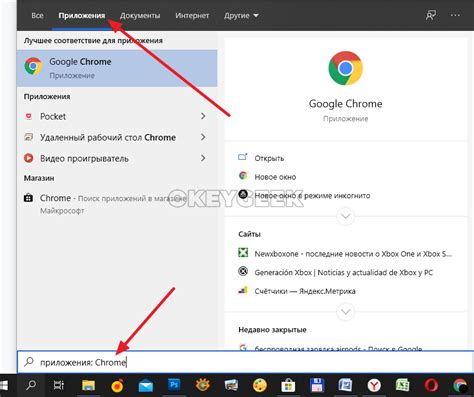Image resolution: width=474 pixels, height=397 pixels.
Task: Click the floppy disk icon on taskbar
Action: (317, 385)
